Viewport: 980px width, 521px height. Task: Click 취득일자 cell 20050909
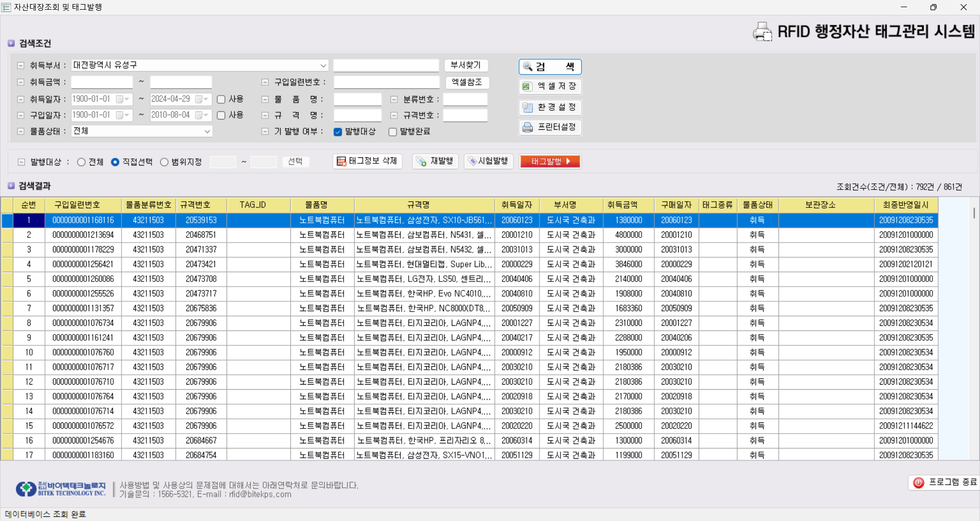point(517,309)
